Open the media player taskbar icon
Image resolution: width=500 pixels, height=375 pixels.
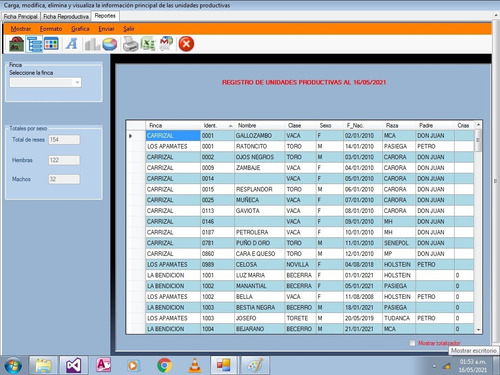(x=133, y=366)
